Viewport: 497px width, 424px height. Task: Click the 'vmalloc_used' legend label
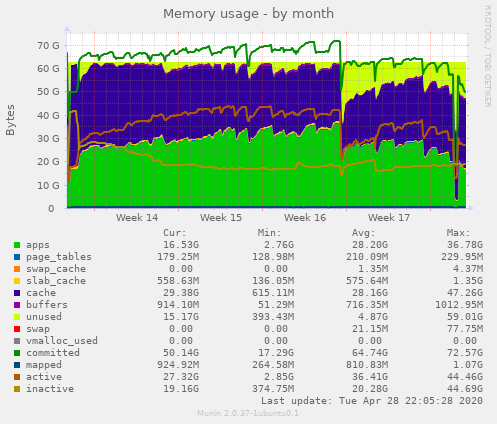[x=62, y=341]
